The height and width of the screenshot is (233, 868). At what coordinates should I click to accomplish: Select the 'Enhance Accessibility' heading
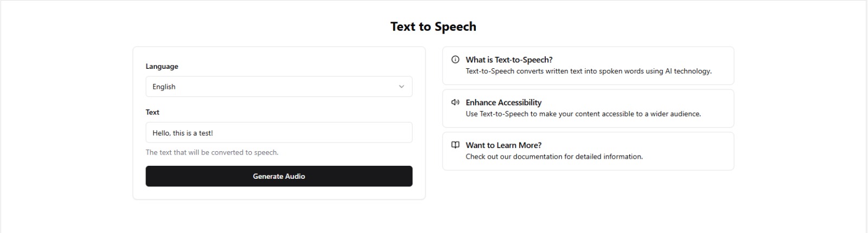click(503, 102)
